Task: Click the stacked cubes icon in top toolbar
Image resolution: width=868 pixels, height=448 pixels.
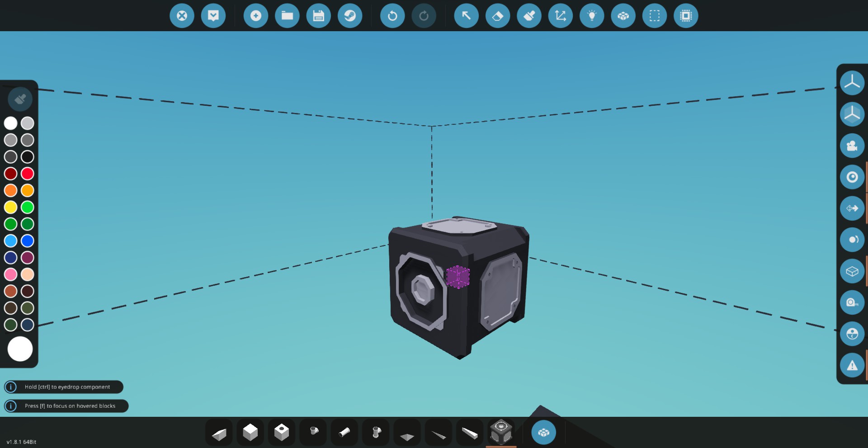Action: (x=623, y=16)
